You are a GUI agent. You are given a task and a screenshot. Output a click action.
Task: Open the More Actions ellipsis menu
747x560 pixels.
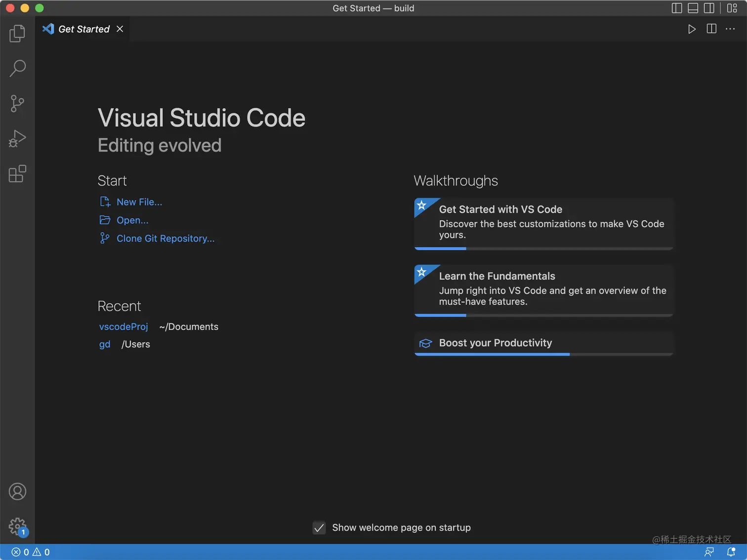point(730,29)
